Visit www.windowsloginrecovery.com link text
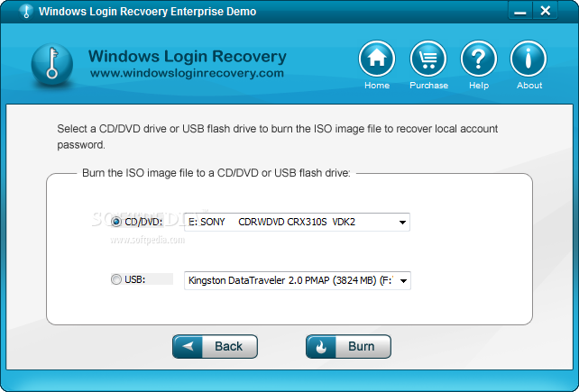Image resolution: width=579 pixels, height=392 pixels. (x=187, y=73)
